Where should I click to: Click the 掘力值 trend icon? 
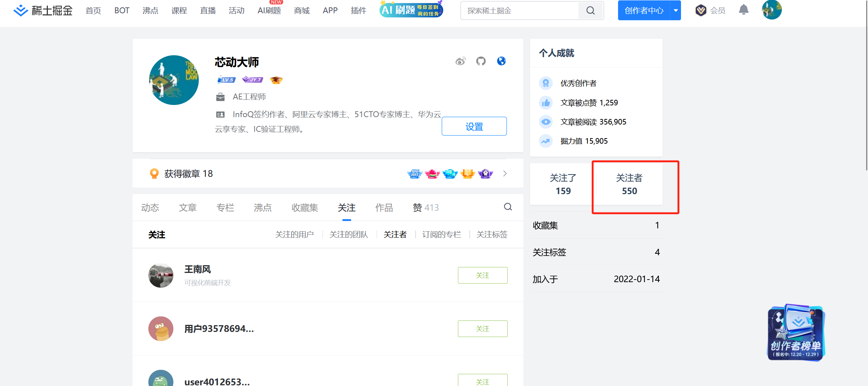point(546,141)
